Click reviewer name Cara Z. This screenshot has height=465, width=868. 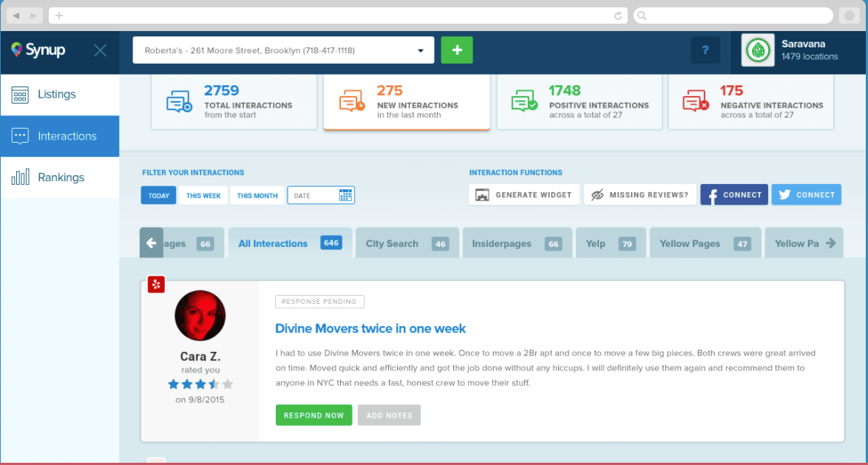[x=200, y=356]
